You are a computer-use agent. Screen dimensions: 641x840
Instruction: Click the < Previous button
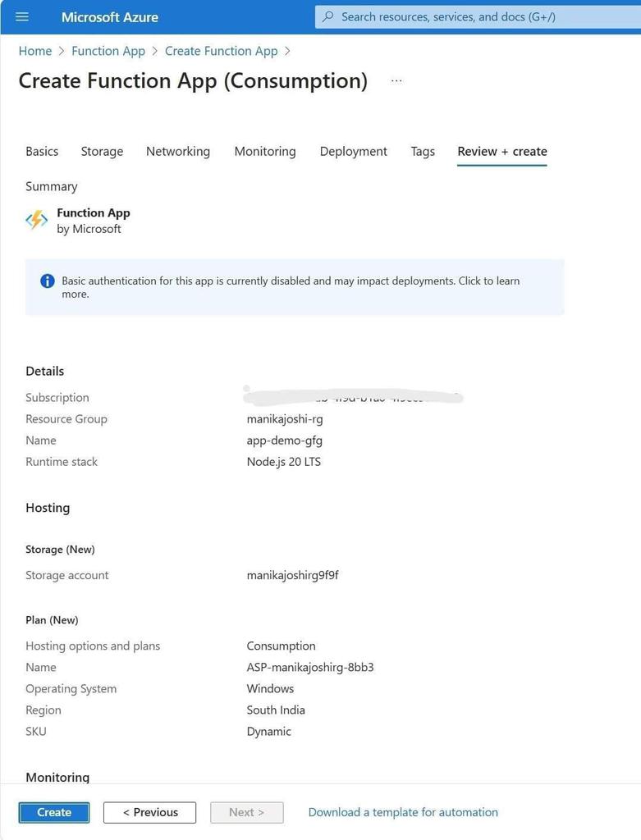click(x=150, y=812)
